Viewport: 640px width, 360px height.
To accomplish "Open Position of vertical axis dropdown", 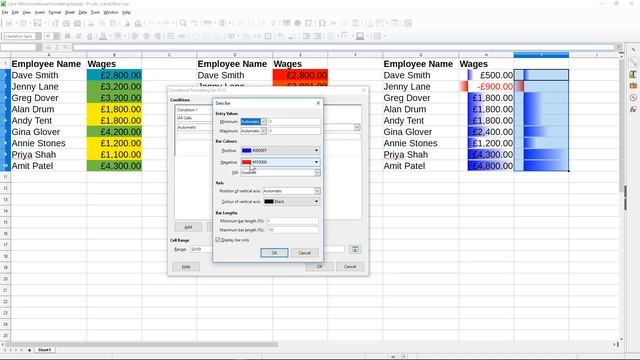I will click(317, 191).
